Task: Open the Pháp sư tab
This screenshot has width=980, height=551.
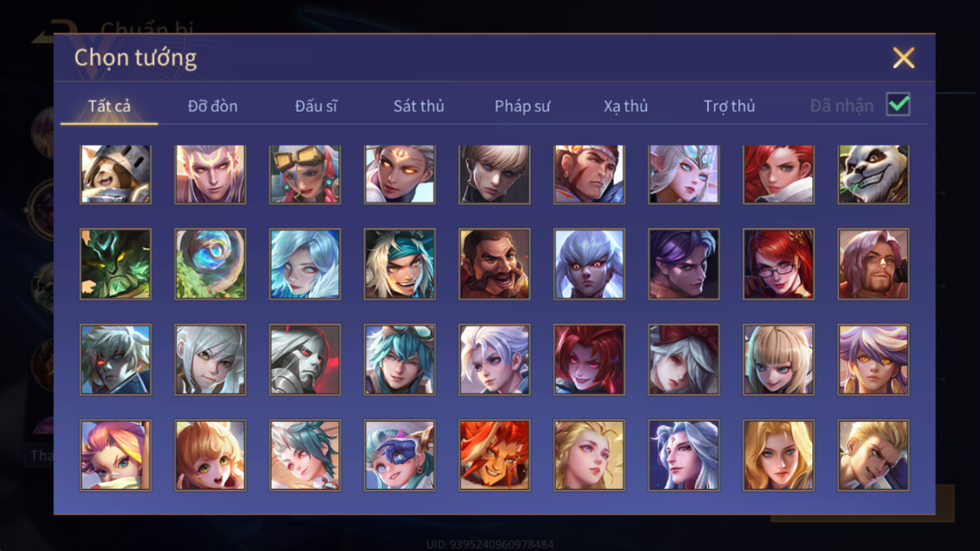Action: (522, 106)
